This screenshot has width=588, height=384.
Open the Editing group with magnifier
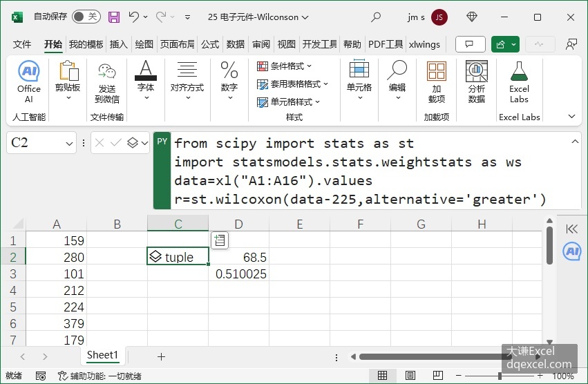tap(397, 80)
